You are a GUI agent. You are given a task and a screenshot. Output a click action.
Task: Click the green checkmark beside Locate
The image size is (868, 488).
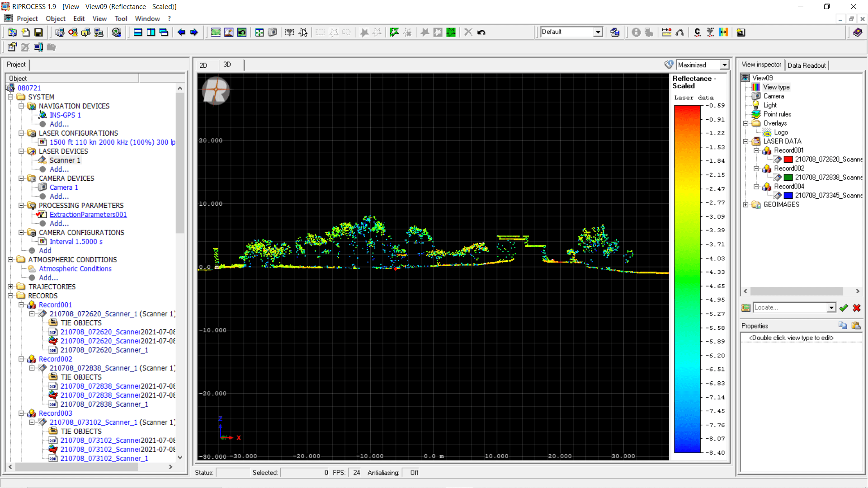click(844, 308)
